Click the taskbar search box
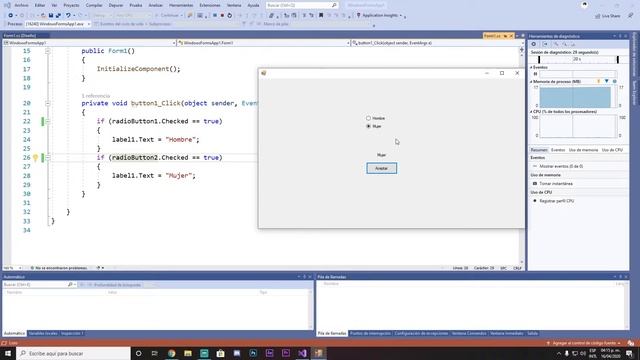The width and height of the screenshot is (640, 360). coord(73,353)
